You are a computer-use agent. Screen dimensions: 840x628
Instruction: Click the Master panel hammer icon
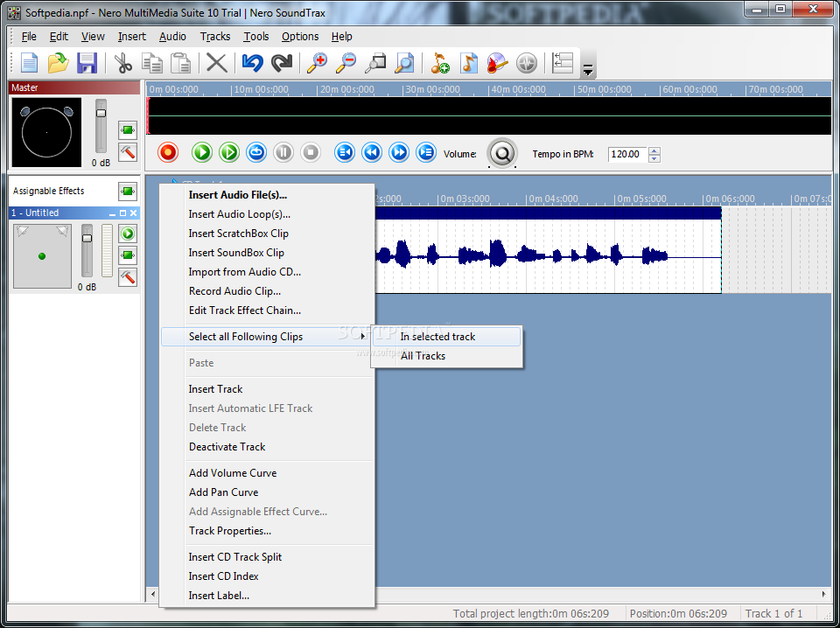(128, 152)
